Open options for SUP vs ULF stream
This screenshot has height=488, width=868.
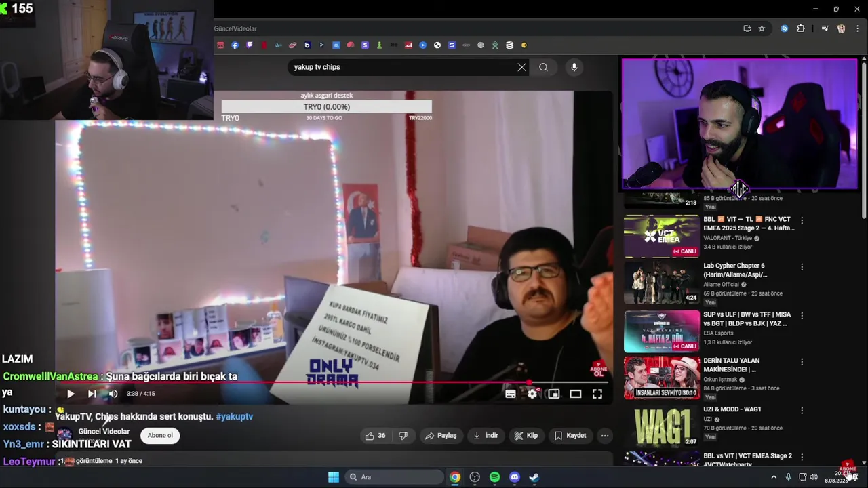802,316
